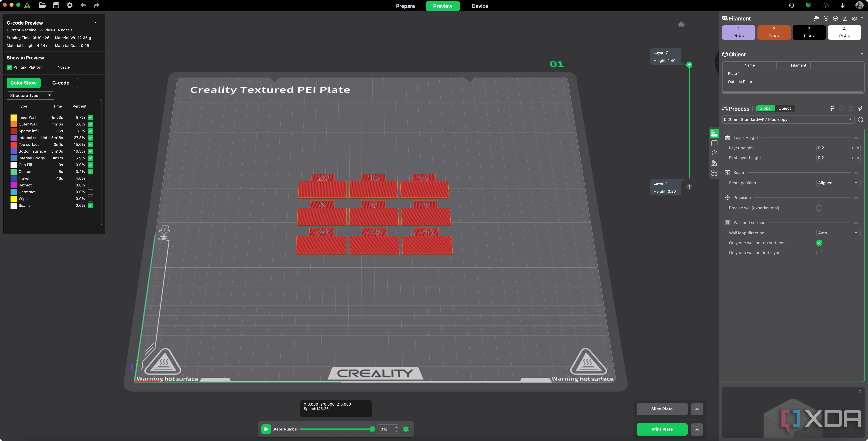Click the Slice Plate button
Image resolution: width=868 pixels, height=441 pixels.
pyautogui.click(x=662, y=409)
